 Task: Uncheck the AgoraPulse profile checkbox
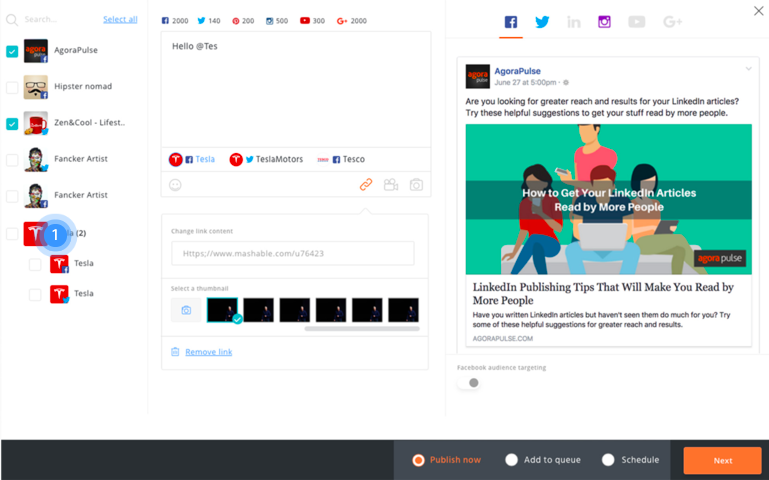tap(12, 51)
